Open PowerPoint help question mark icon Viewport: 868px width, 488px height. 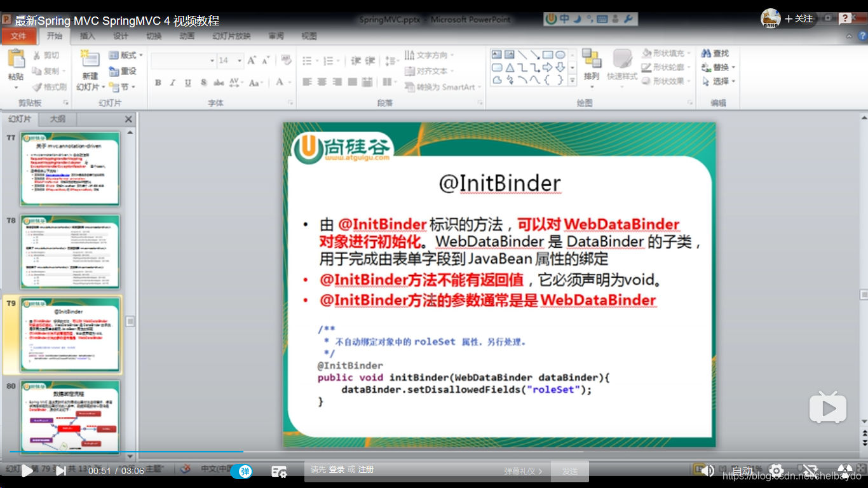pos(863,37)
